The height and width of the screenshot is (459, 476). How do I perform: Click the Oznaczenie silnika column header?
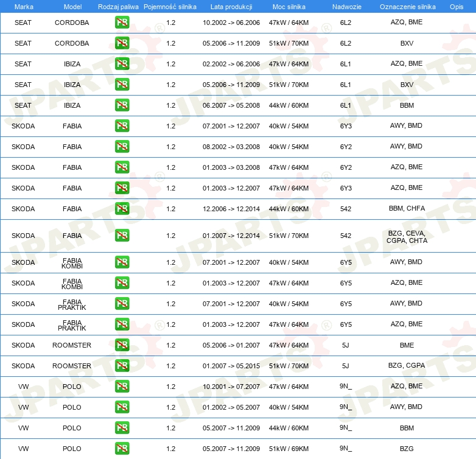click(407, 7)
